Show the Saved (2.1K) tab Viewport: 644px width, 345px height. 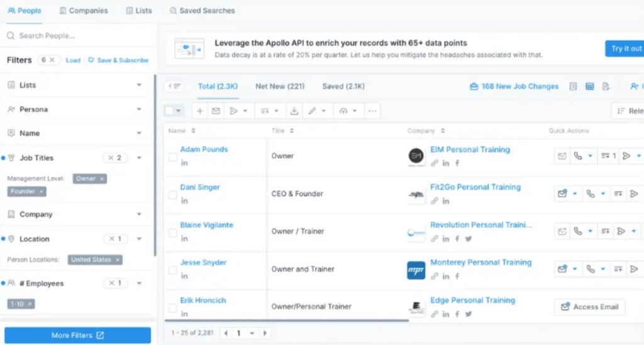(x=343, y=86)
